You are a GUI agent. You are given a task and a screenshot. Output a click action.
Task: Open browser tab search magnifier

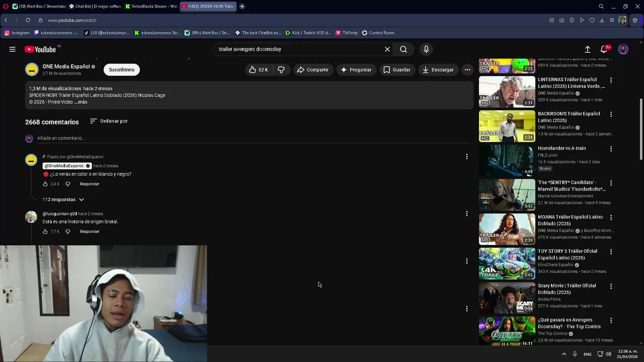click(601, 7)
